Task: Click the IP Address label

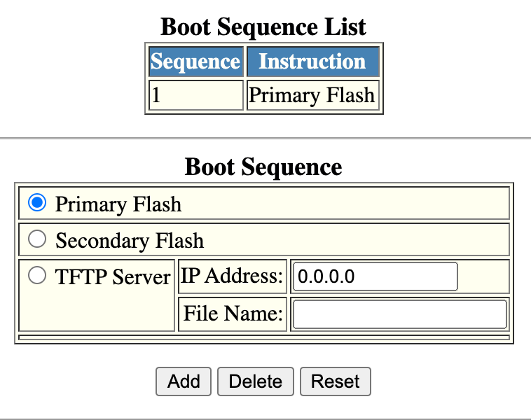Action: point(232,276)
